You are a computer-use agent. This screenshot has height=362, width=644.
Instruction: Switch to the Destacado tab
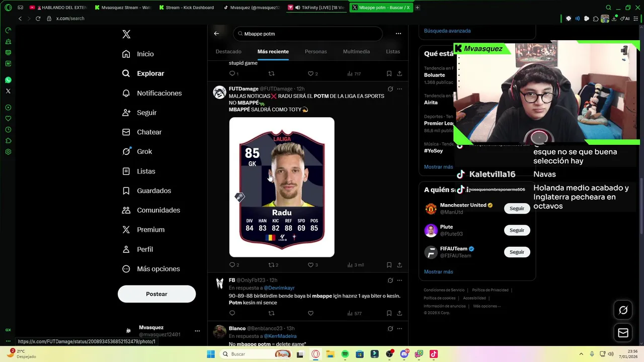pos(228,51)
